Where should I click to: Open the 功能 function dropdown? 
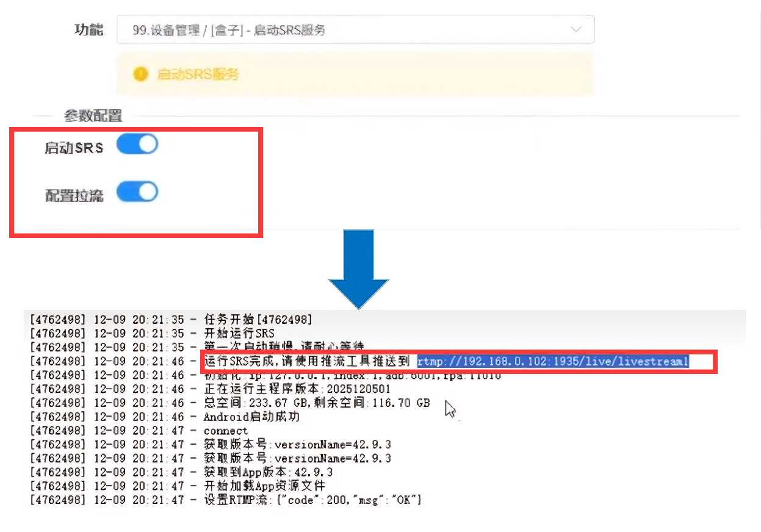tap(357, 29)
